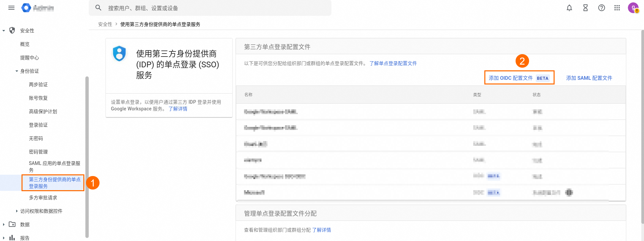644x241 pixels.
Task: Click the 名称 column header
Action: click(248, 95)
